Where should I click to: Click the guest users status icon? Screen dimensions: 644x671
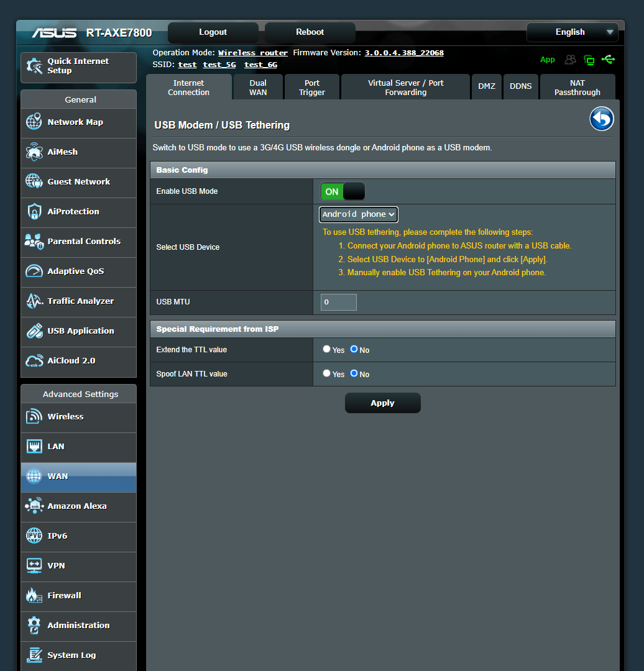571,60
